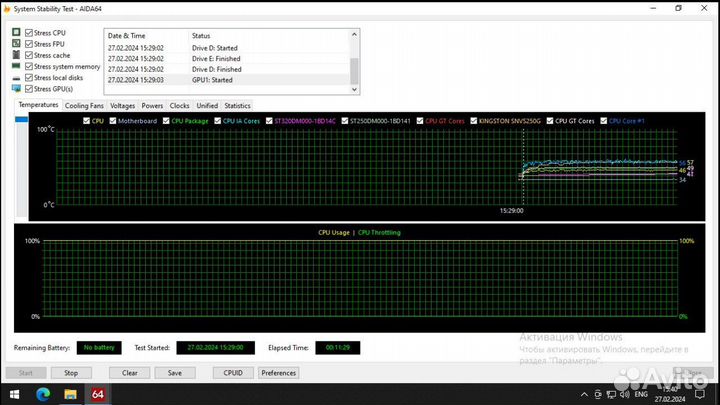Toggle the Stress system memory checkbox
720x405 pixels.
[x=29, y=66]
